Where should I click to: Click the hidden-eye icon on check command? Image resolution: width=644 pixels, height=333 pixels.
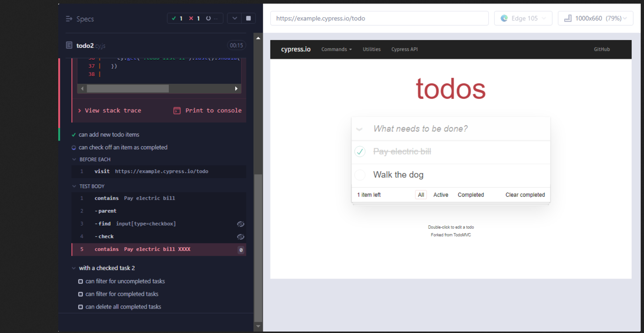coord(241,237)
